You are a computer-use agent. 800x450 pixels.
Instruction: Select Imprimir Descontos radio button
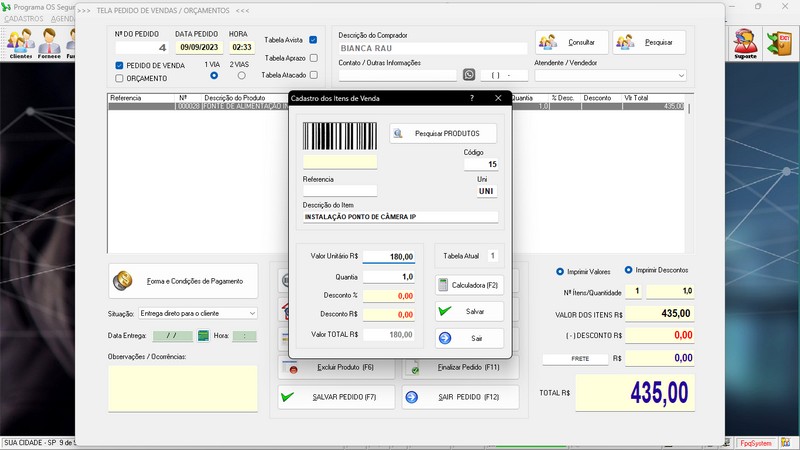click(628, 270)
